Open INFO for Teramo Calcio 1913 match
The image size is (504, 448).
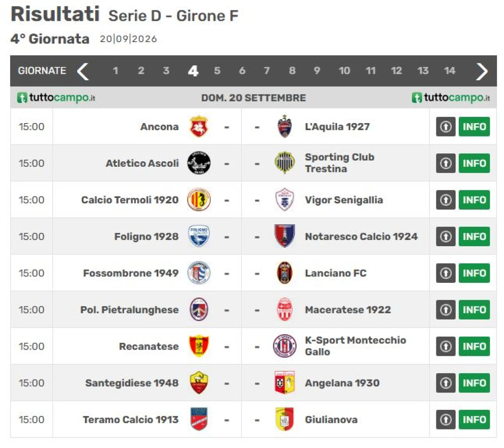[474, 419]
